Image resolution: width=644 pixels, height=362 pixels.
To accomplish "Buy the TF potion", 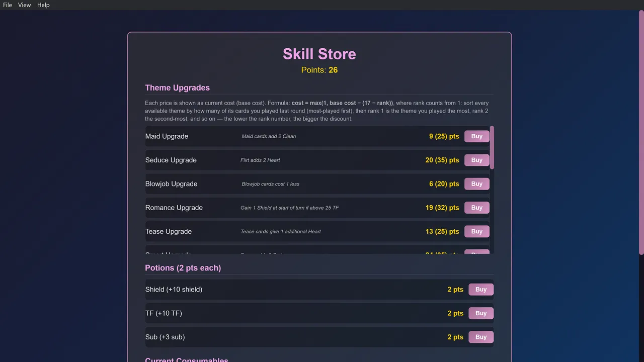I will [x=480, y=313].
